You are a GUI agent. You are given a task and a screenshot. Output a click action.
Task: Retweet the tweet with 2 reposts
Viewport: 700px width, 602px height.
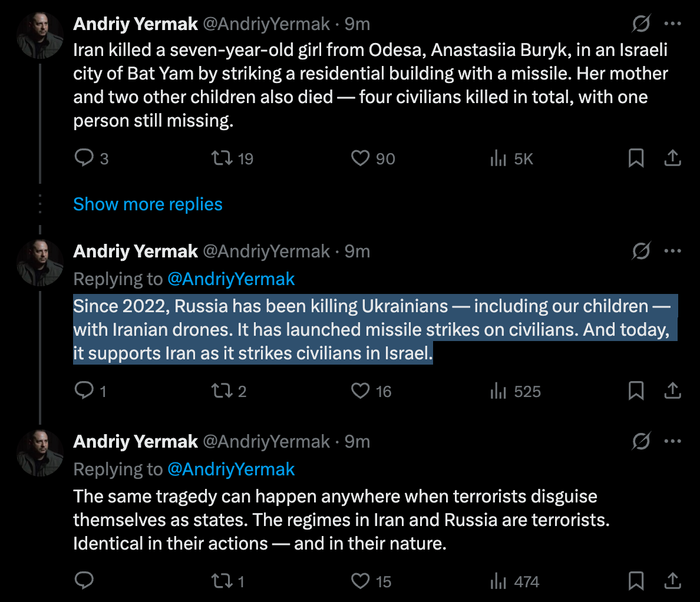[222, 391]
